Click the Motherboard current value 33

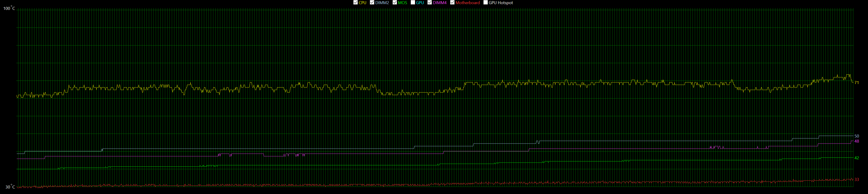tap(857, 180)
